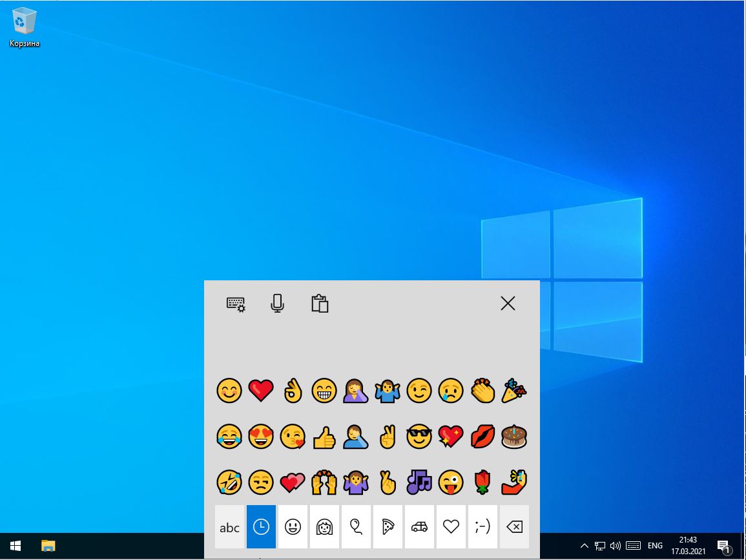The width and height of the screenshot is (746, 560).
Task: Insert the birthday cake emoji
Action: pyautogui.click(x=514, y=436)
